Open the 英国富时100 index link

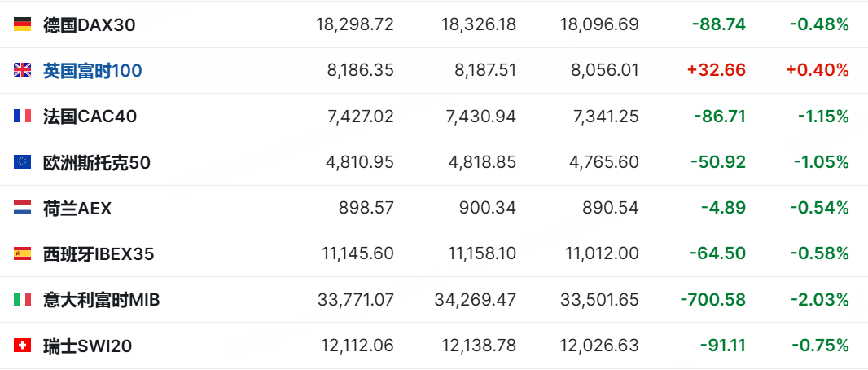coord(93,70)
